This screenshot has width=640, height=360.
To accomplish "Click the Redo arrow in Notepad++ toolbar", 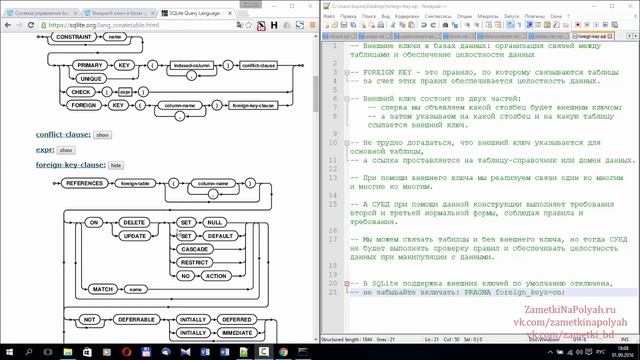I will coord(433,25).
